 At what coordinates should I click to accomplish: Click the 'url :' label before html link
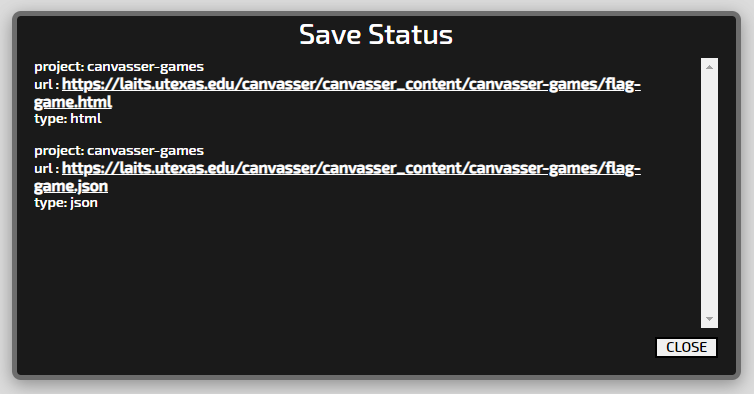(x=47, y=85)
